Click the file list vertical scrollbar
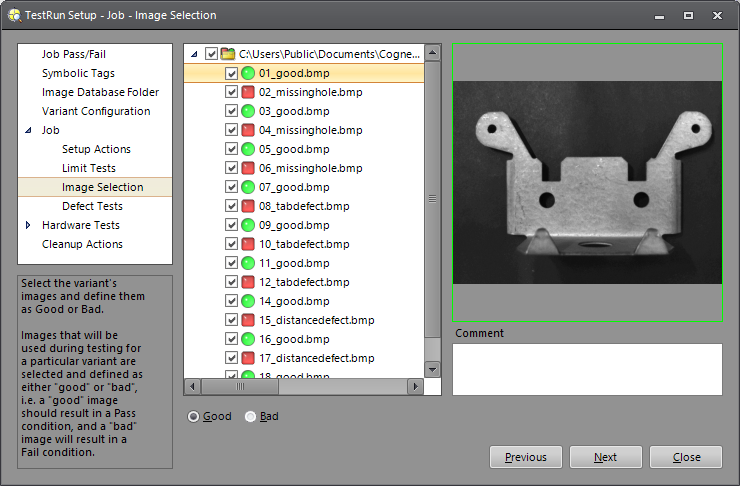Screen dimensions: 740x486 pyautogui.click(x=432, y=200)
